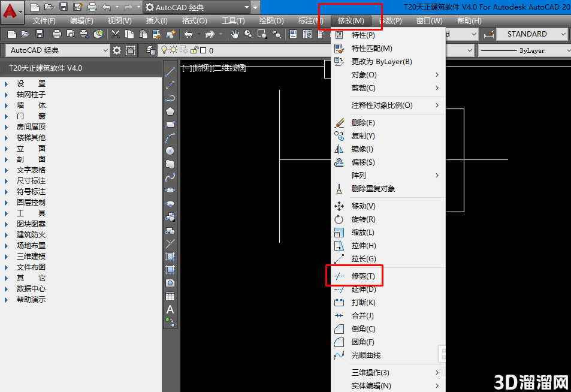Click the Layer Properties manager icon
The image size is (571, 392).
coord(150,50)
